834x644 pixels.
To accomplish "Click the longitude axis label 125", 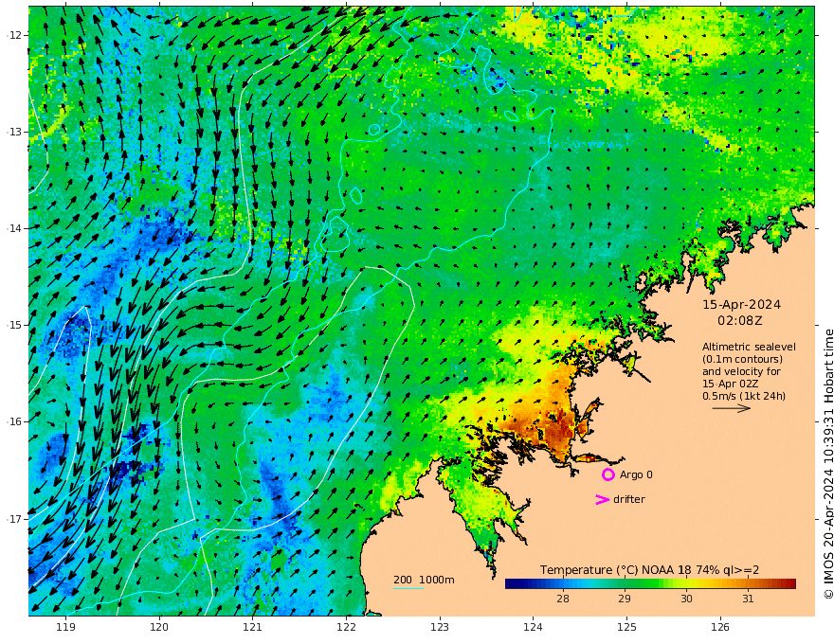I will point(626,627).
